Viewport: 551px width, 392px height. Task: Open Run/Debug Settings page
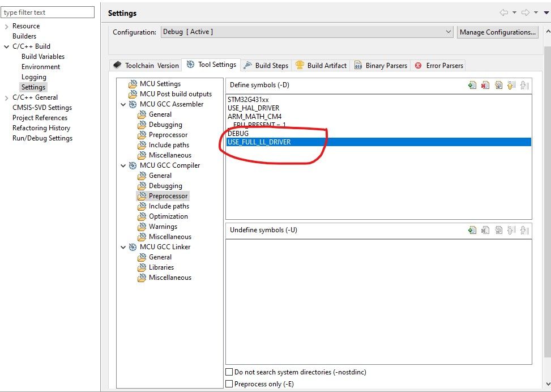point(42,138)
